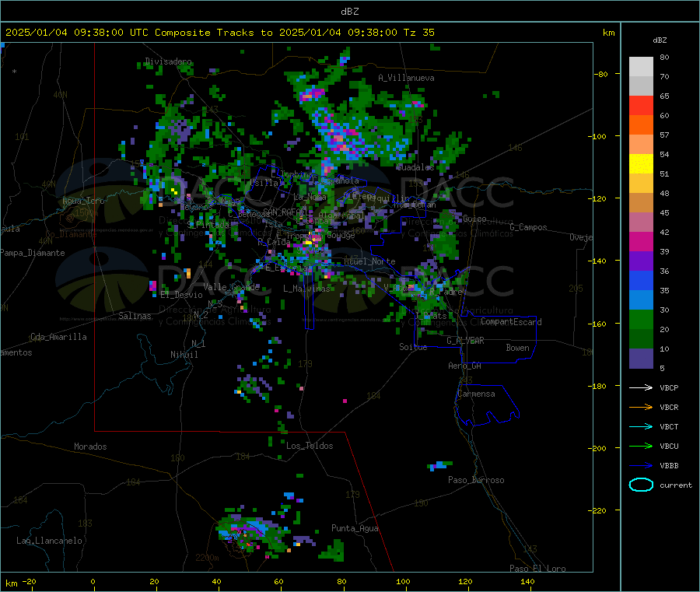Select the 80 dBZ light gray swatch

pos(641,67)
